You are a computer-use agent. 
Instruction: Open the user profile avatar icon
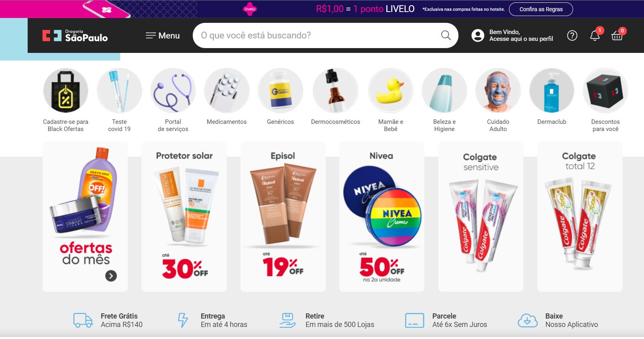pyautogui.click(x=478, y=36)
